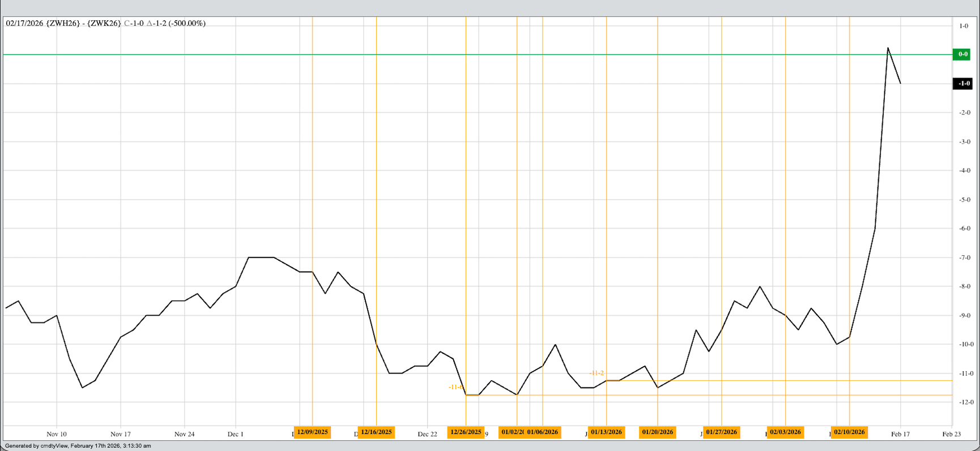The image size is (980, 451).
Task: Click the orange -11-2 annotation label
Action: [596, 373]
